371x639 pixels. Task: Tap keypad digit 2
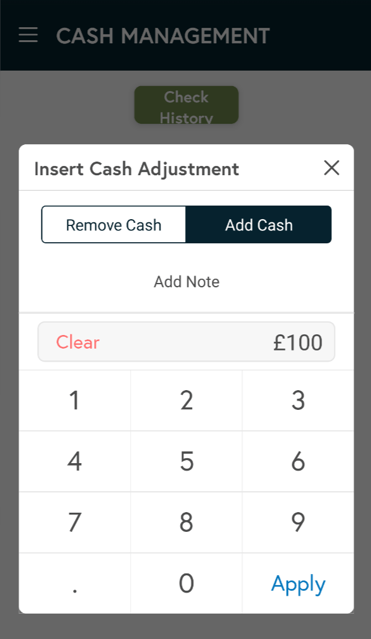pos(186,400)
